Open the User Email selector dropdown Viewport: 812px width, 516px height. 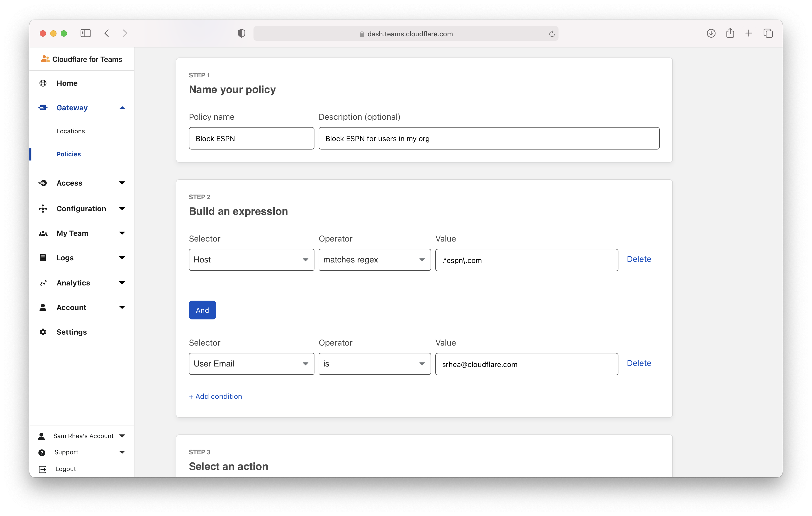tap(251, 364)
